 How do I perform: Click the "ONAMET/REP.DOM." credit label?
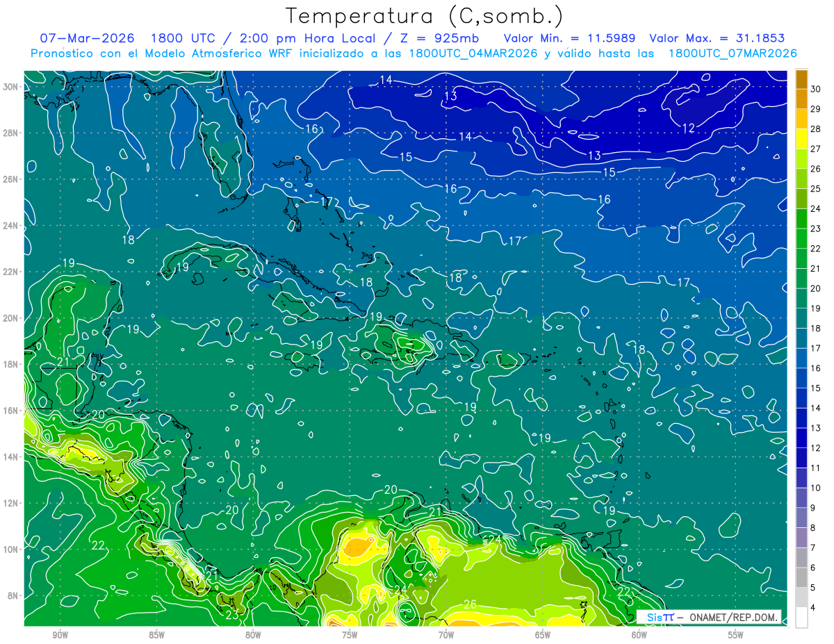pyautogui.click(x=733, y=617)
